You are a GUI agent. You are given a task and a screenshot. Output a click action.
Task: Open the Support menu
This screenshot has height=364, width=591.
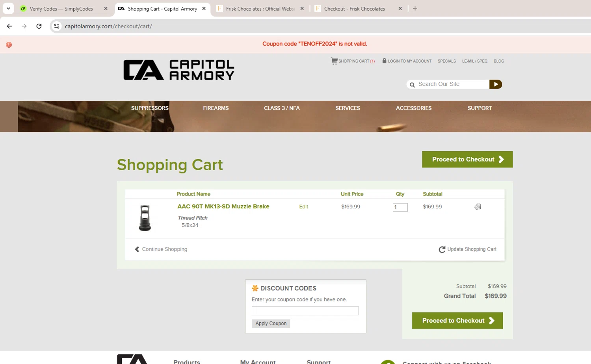pyautogui.click(x=479, y=108)
